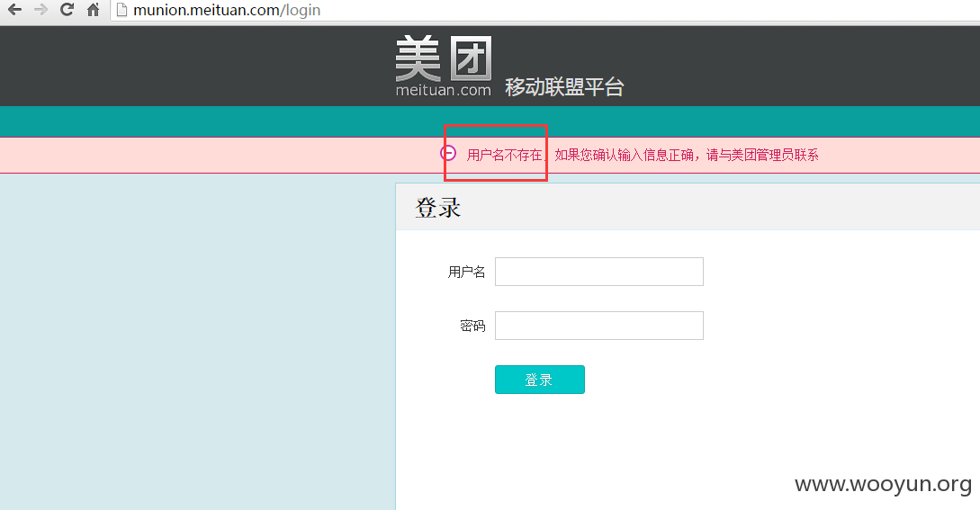Click the 移动联盟平台 header title

click(564, 87)
